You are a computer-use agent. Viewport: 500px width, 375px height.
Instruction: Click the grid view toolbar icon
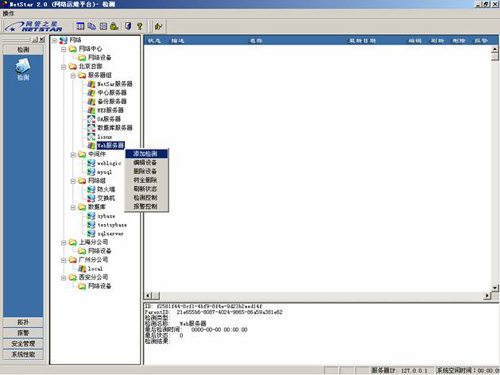pos(103,26)
